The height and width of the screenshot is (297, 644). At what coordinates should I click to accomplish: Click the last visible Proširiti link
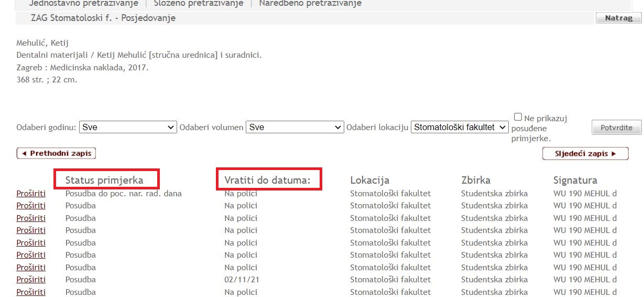click(31, 292)
